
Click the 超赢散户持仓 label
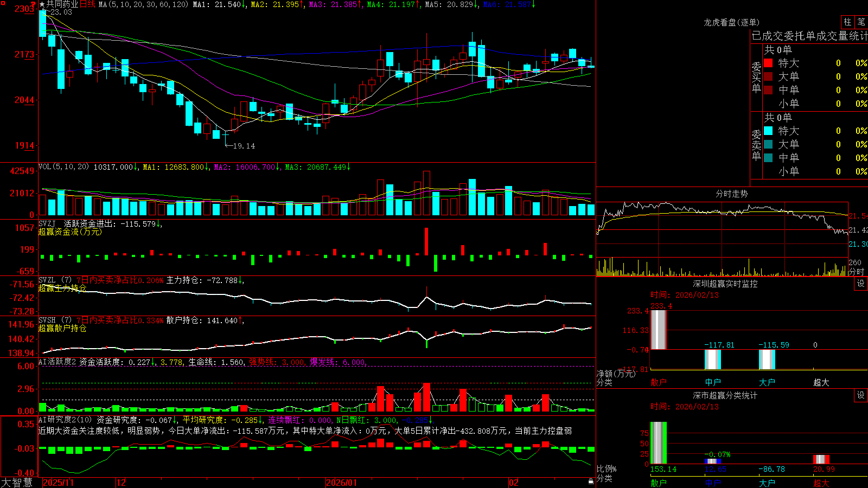[x=62, y=328]
